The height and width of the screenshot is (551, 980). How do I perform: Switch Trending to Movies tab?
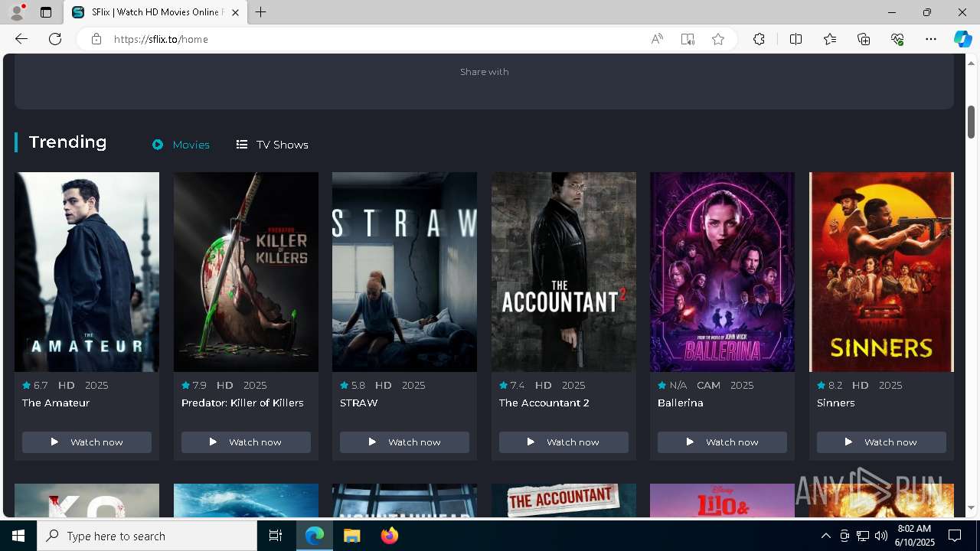coord(181,145)
